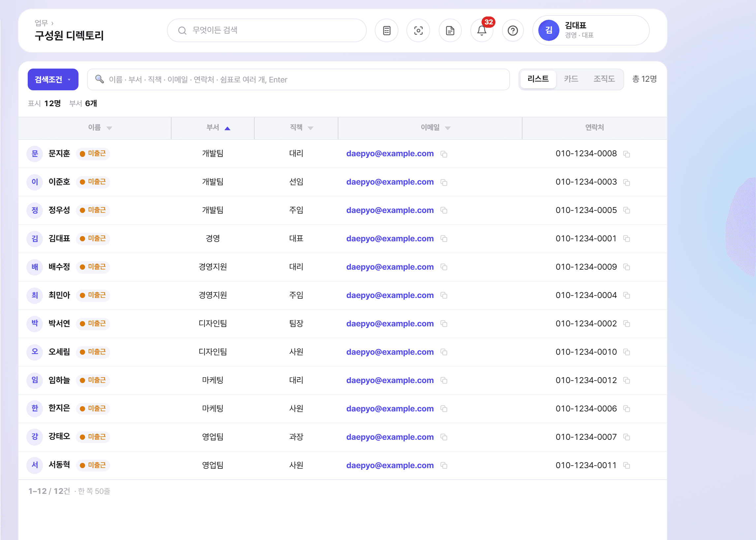Select name 오세림 in the list
Viewport: 756px width, 540px height.
point(59,352)
